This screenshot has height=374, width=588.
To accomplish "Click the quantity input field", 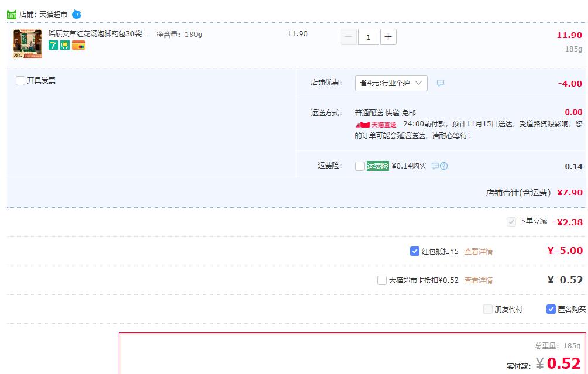I will coord(369,37).
